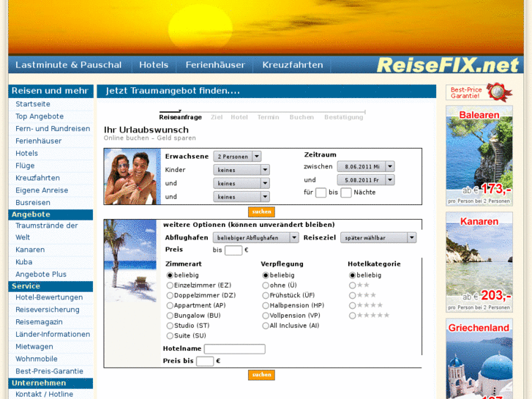532x399 pixels.
Task: Select five-star Hotelkategorie radio
Action: [352, 316]
